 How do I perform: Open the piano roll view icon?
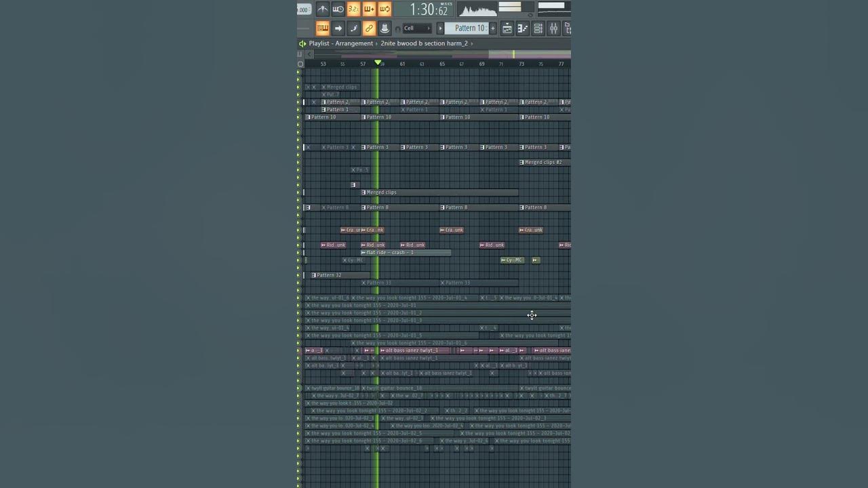[x=522, y=28]
